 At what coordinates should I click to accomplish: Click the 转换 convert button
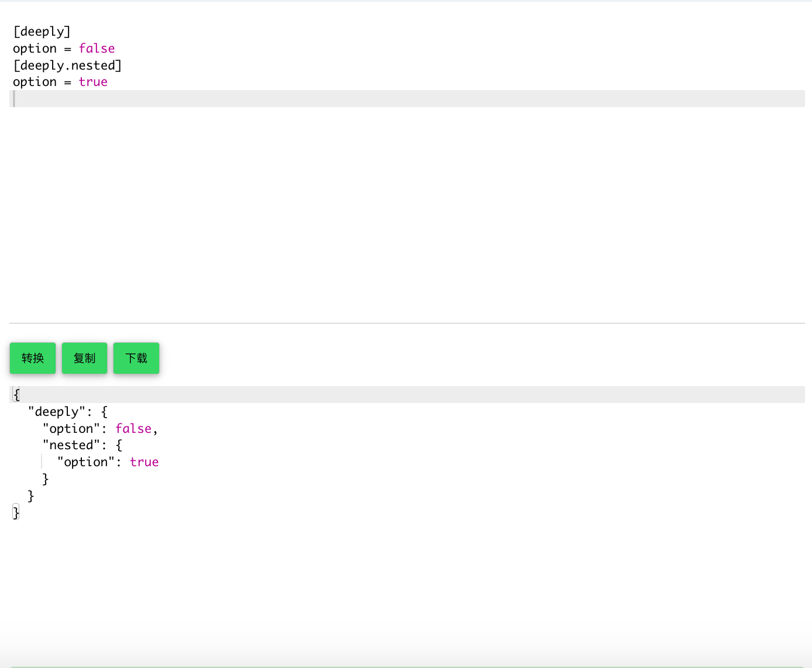33,358
